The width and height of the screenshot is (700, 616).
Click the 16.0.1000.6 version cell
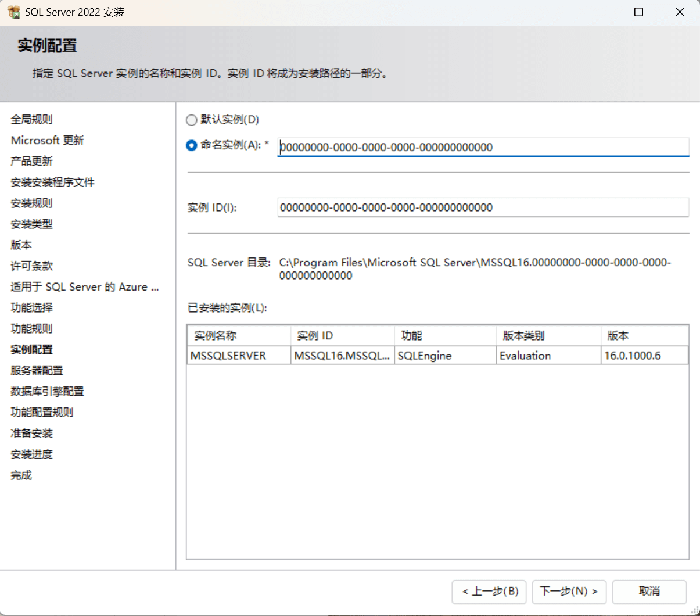coord(645,356)
